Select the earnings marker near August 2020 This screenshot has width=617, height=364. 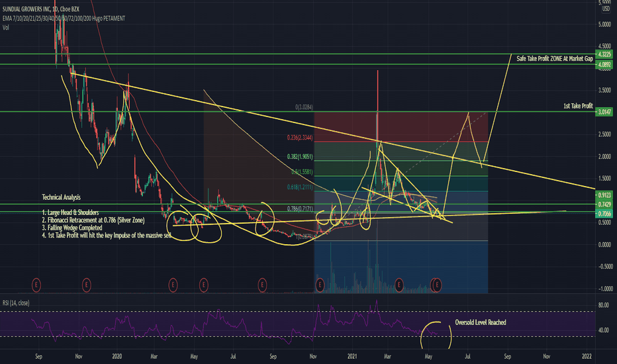tap(262, 285)
